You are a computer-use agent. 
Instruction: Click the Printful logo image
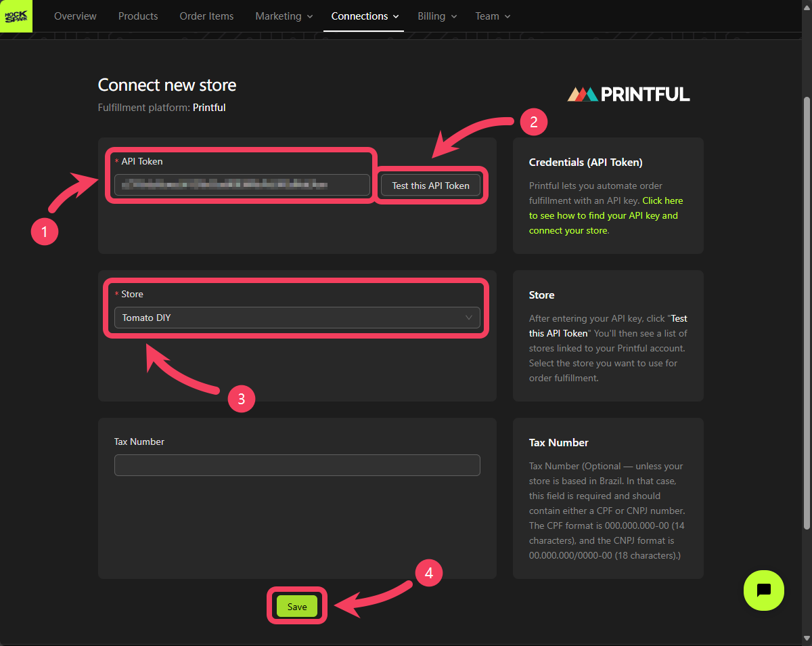point(629,94)
